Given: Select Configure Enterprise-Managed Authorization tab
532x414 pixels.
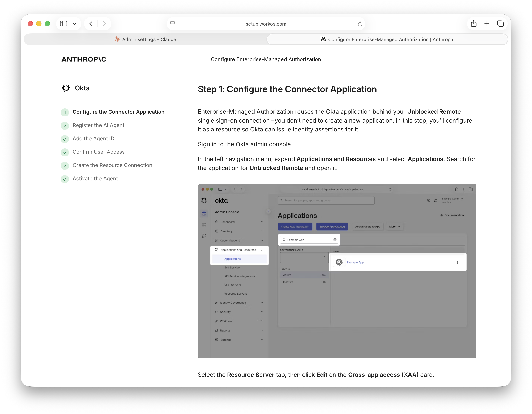Looking at the screenshot, I should click(x=387, y=39).
